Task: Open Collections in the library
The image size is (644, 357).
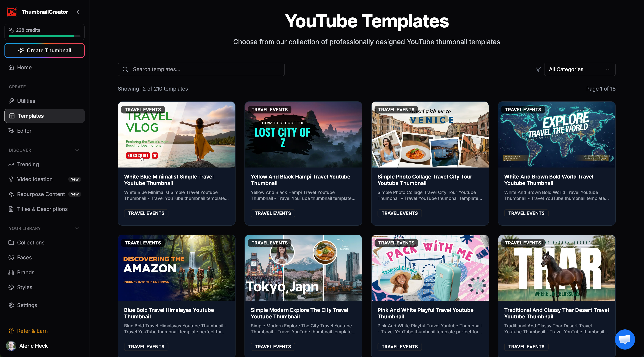Action: tap(45, 242)
